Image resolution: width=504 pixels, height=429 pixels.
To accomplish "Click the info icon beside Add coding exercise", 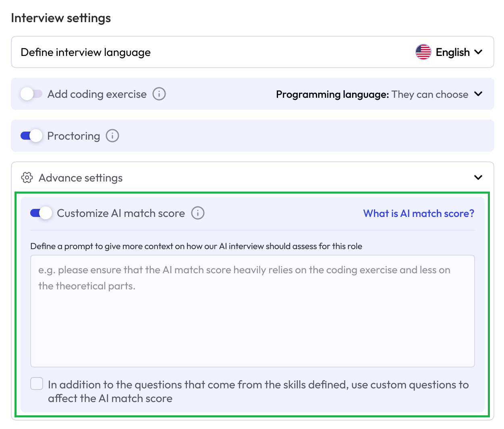I will click(159, 94).
